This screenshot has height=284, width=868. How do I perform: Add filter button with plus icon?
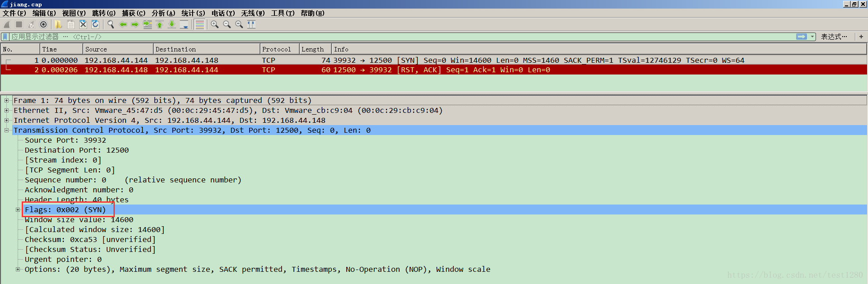click(x=861, y=37)
